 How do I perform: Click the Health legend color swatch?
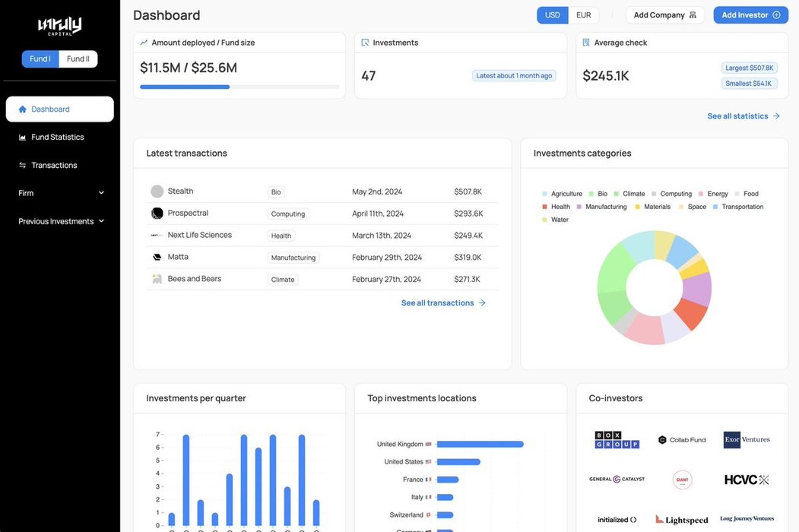point(545,207)
